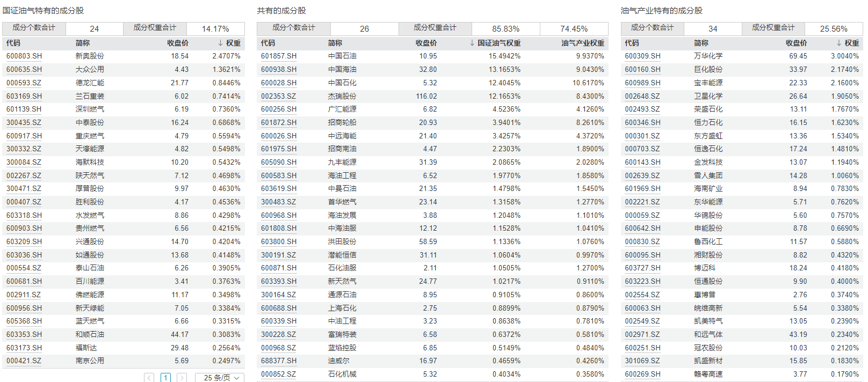Select 中国海油 weight value 13.1653%
The width and height of the screenshot is (868, 382).
click(x=504, y=69)
